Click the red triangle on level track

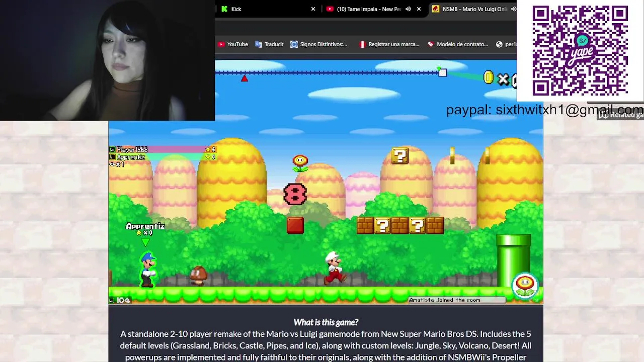coord(244,78)
